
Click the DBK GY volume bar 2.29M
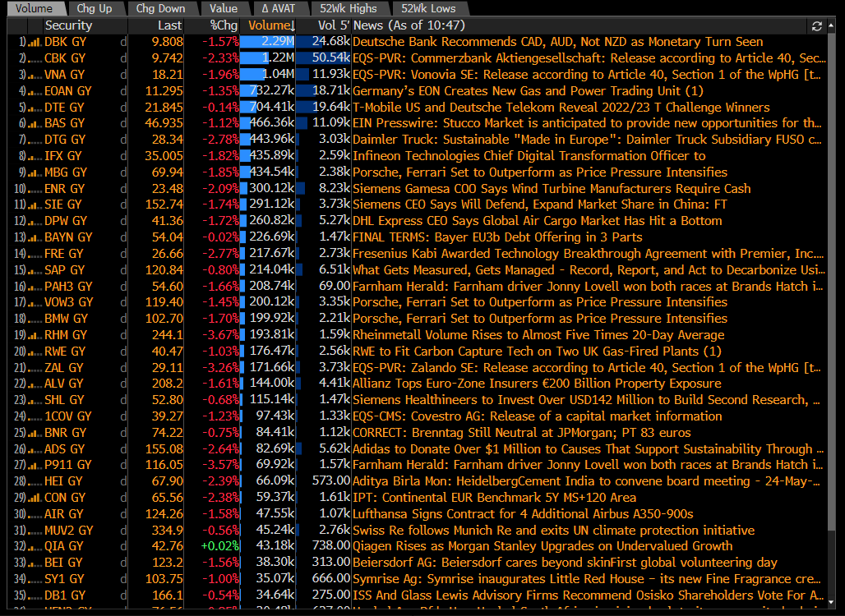point(268,42)
